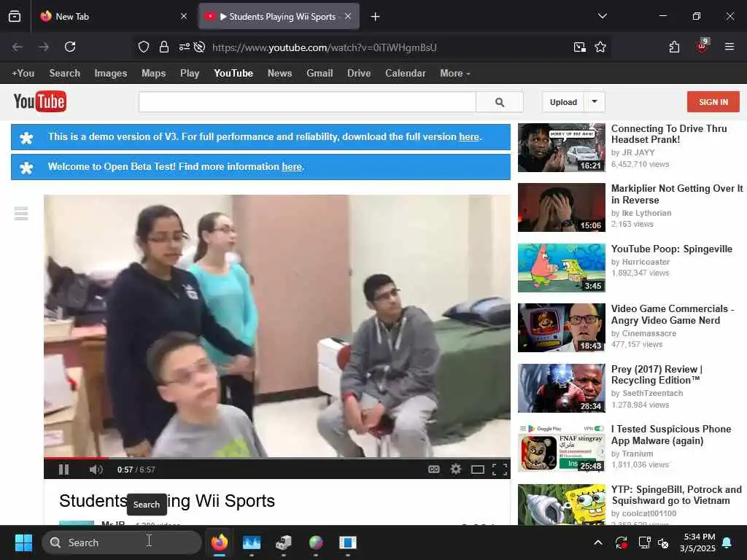The width and height of the screenshot is (747, 560).
Task: Click the muted volume icon in system tray
Action: tap(662, 542)
